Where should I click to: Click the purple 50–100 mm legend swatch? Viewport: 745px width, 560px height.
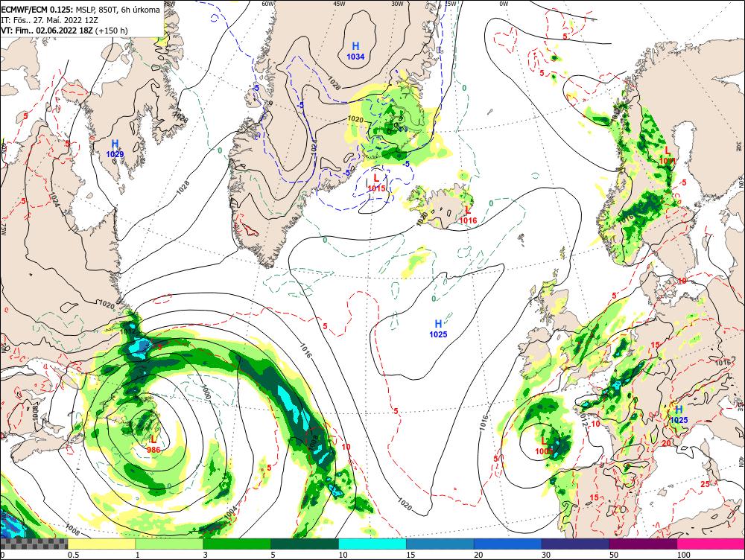[643, 544]
